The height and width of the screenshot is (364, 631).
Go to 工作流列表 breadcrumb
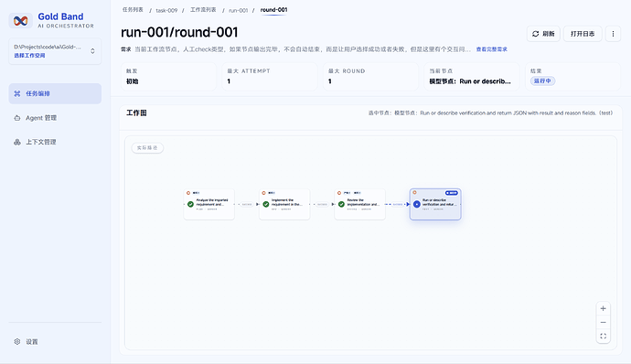[x=203, y=10]
